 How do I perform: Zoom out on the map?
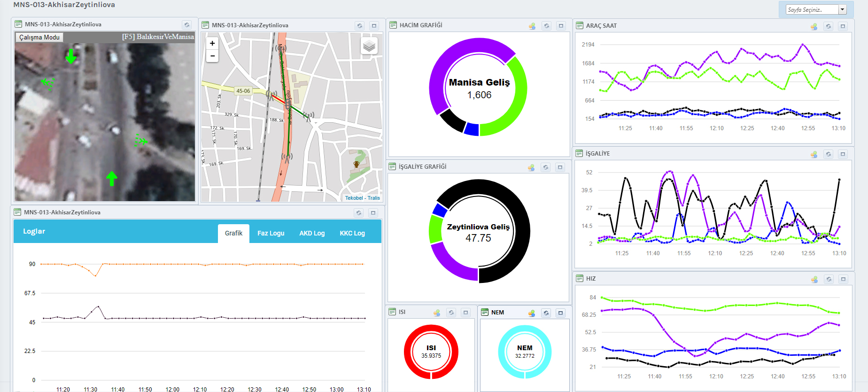(212, 56)
